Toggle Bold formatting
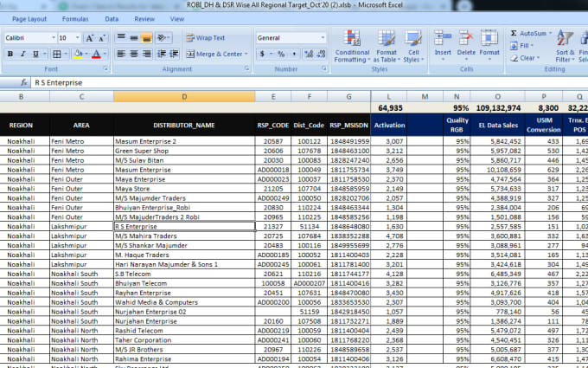Screen dimensions: 588x368 [10, 54]
